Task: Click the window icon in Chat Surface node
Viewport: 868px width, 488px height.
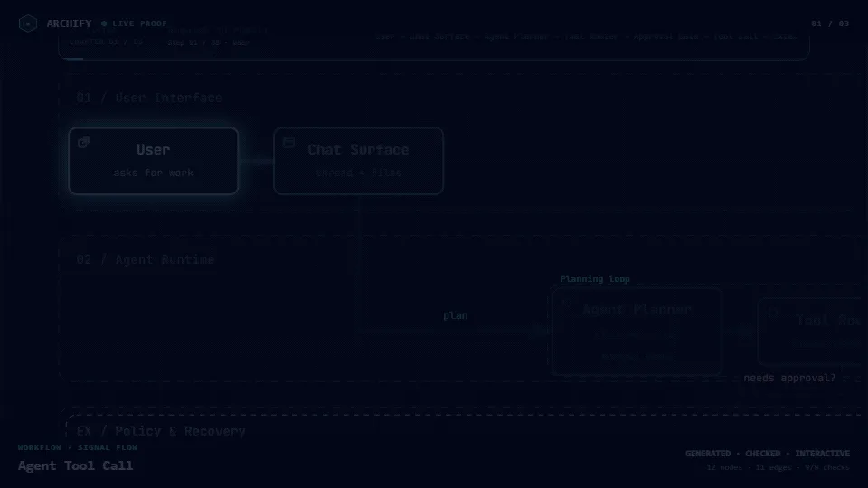Action: (x=288, y=143)
